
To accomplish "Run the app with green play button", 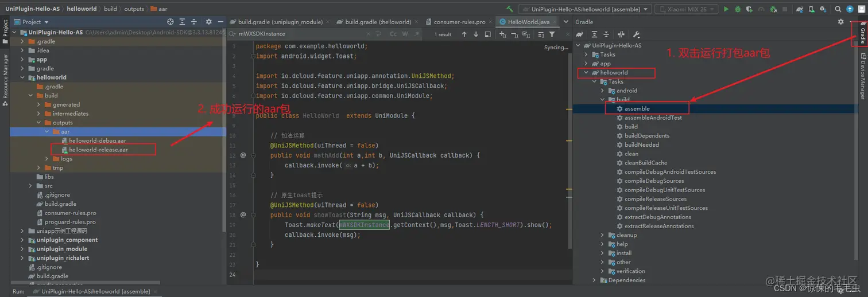I will (x=726, y=9).
